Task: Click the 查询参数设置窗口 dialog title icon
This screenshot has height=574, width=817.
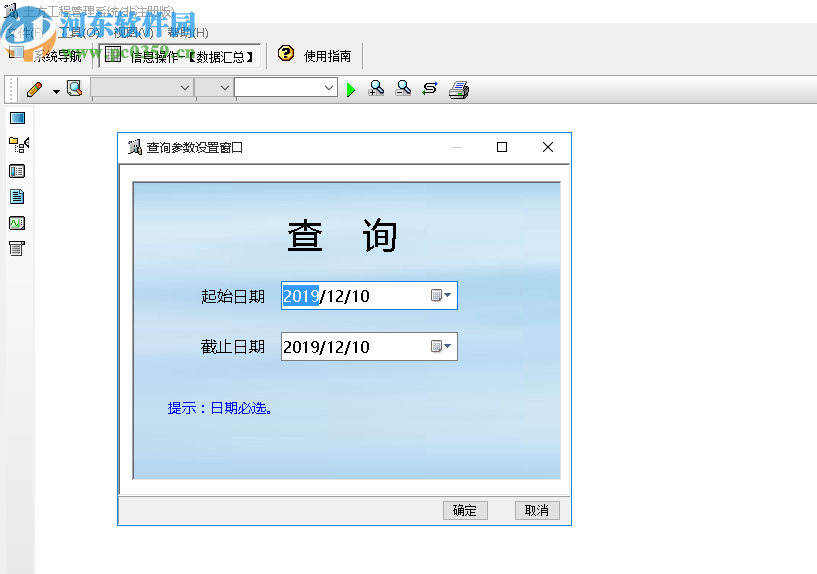Action: (x=135, y=147)
